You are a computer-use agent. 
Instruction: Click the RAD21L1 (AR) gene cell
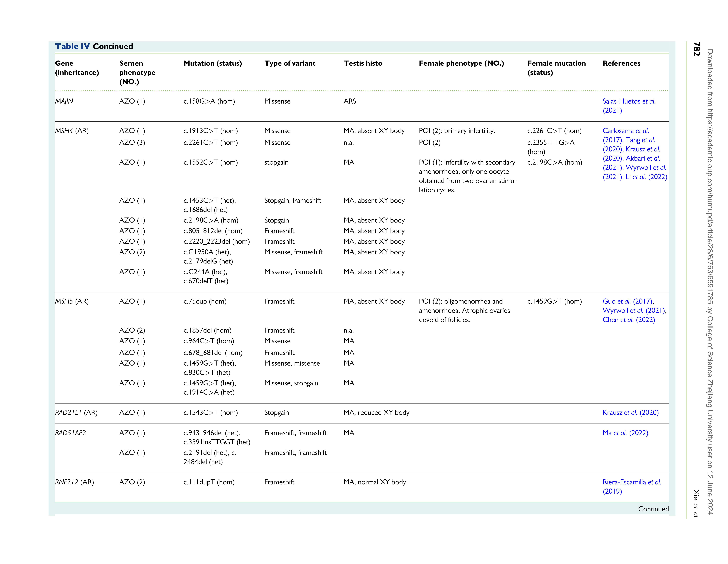point(76,413)
